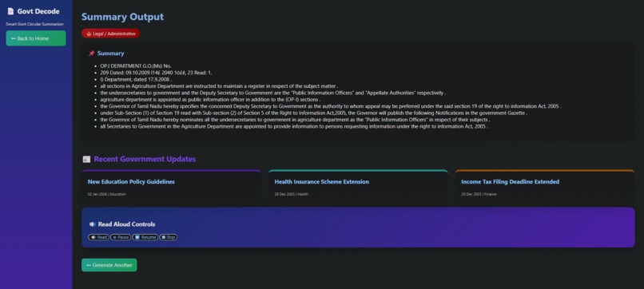The image size is (644, 289).
Task: Click the bullet starting 'all Secretaries to Government'
Action: click(294, 126)
